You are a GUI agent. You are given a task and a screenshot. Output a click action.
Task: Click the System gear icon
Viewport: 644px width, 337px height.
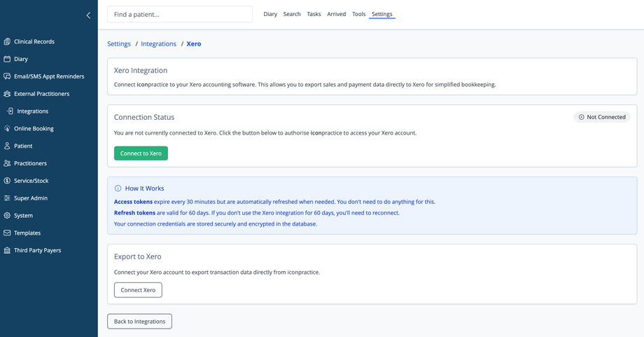[7, 215]
